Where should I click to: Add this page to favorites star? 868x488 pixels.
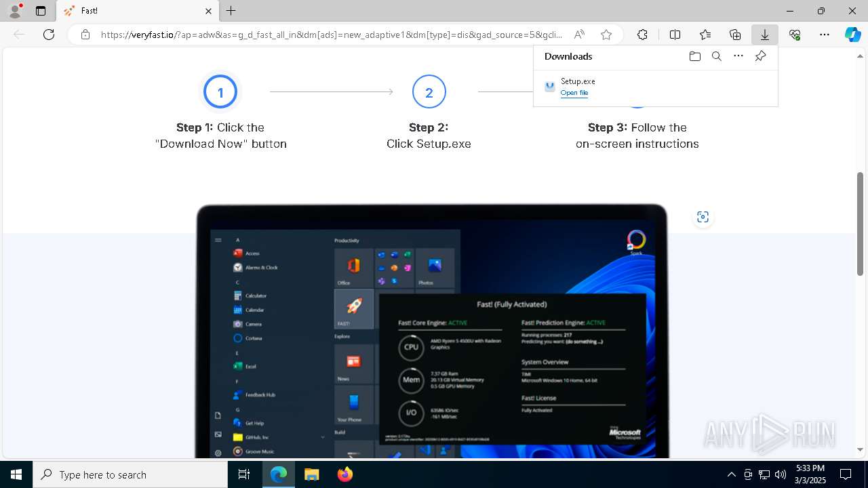606,35
